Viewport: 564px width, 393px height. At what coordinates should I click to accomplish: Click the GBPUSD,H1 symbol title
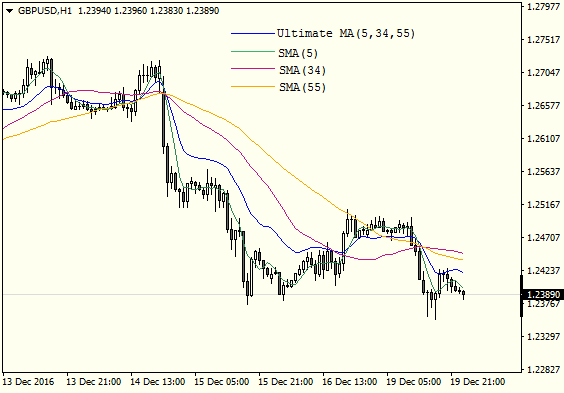point(45,11)
